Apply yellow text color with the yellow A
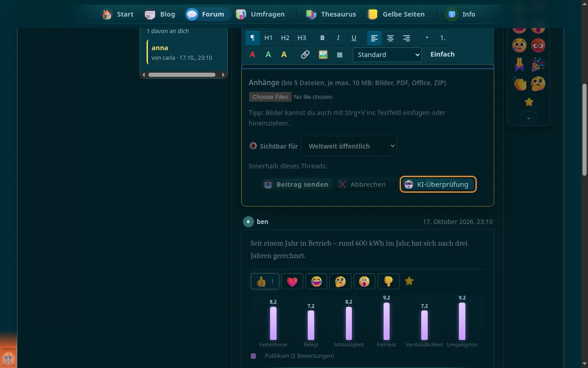The image size is (588, 368). pos(284,55)
